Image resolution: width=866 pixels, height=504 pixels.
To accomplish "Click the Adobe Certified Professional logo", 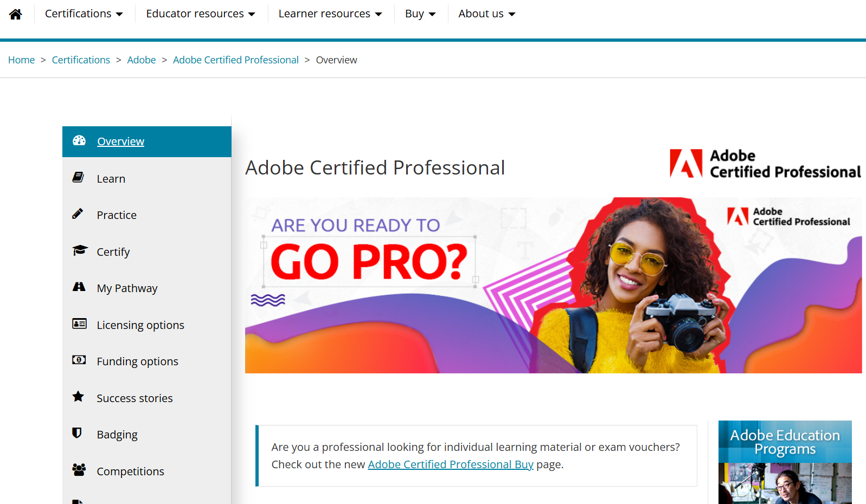I will (x=765, y=164).
